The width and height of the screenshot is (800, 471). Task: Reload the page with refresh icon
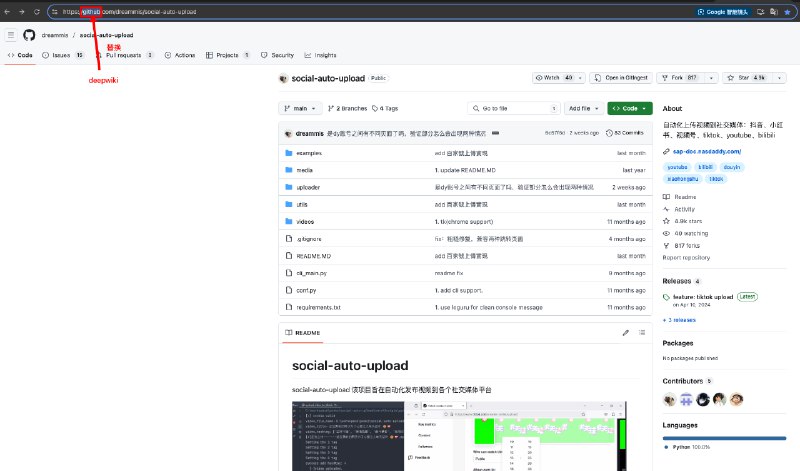37,12
